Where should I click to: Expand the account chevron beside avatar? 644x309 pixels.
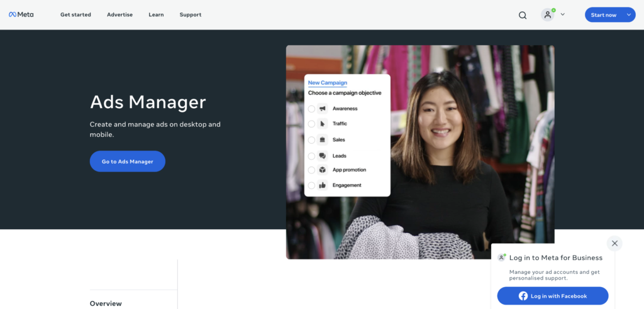click(x=563, y=14)
